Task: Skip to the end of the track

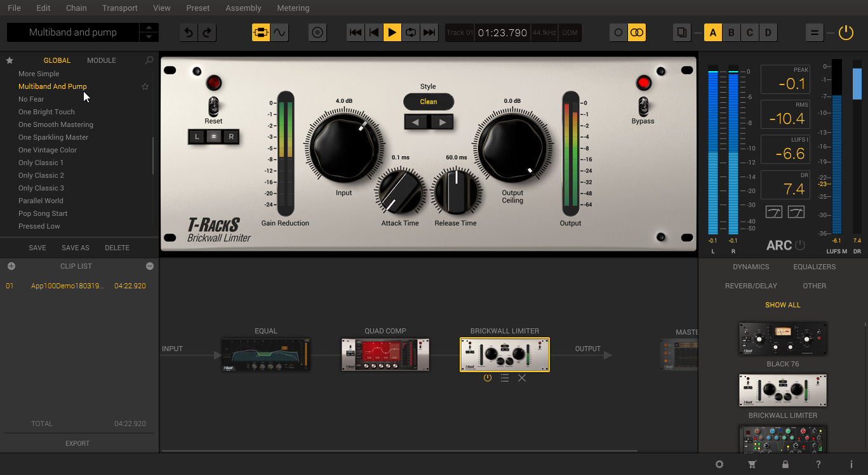Action: click(429, 32)
